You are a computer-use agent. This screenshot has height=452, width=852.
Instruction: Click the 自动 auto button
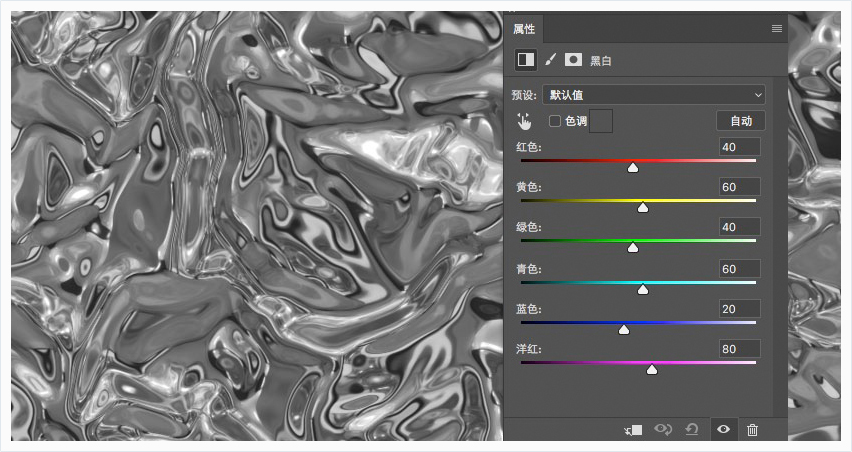tap(741, 121)
